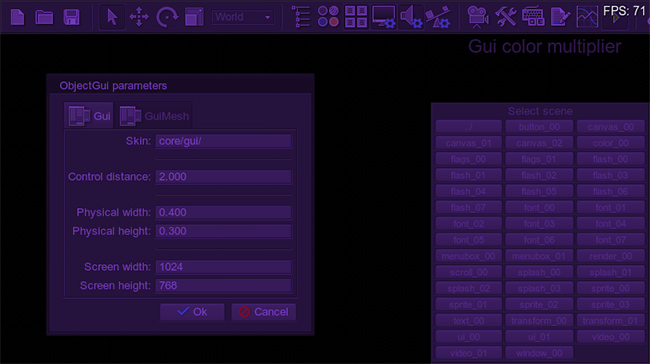Viewport: 650px width, 364px height.
Task: Open the Profiler graph icon
Action: pyautogui.click(x=587, y=17)
